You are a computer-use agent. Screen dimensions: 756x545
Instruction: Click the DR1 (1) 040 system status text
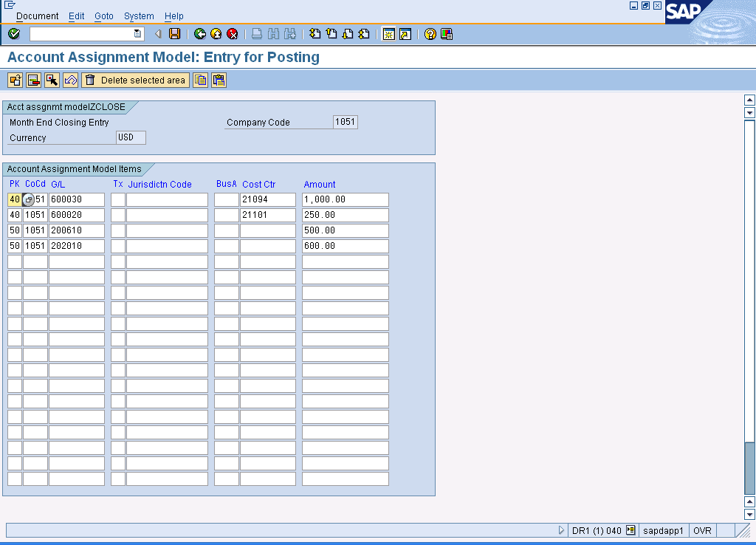pos(597,530)
